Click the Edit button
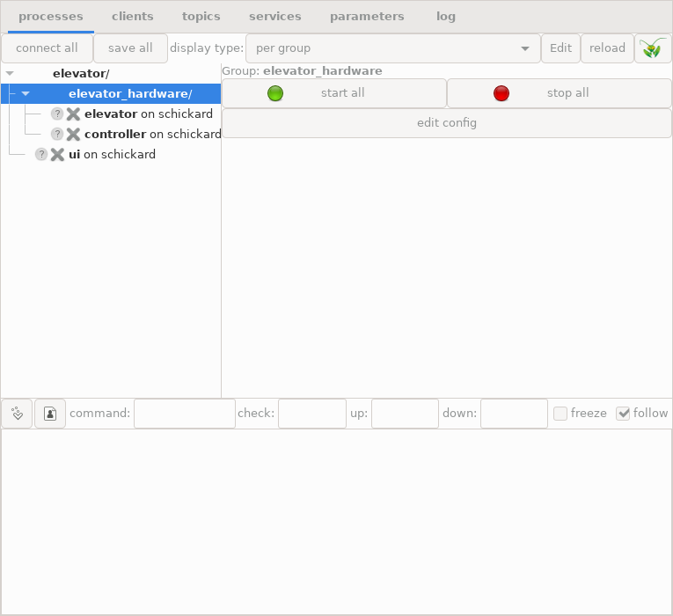The height and width of the screenshot is (616, 673). pyautogui.click(x=560, y=48)
